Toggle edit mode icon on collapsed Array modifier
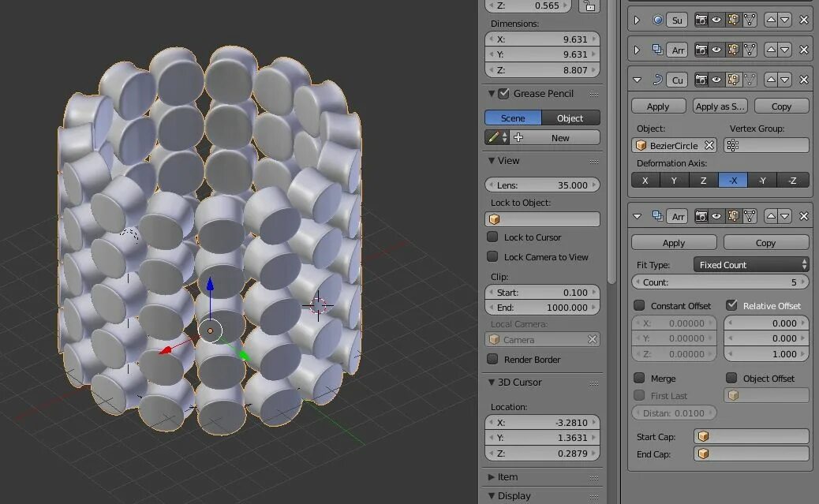The width and height of the screenshot is (819, 504). click(733, 50)
